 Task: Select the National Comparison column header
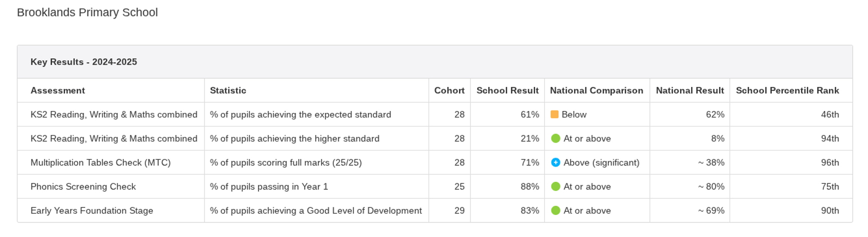(596, 90)
